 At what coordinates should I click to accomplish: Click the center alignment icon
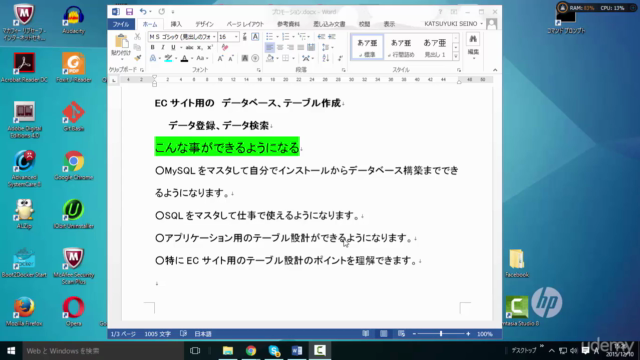(280, 48)
